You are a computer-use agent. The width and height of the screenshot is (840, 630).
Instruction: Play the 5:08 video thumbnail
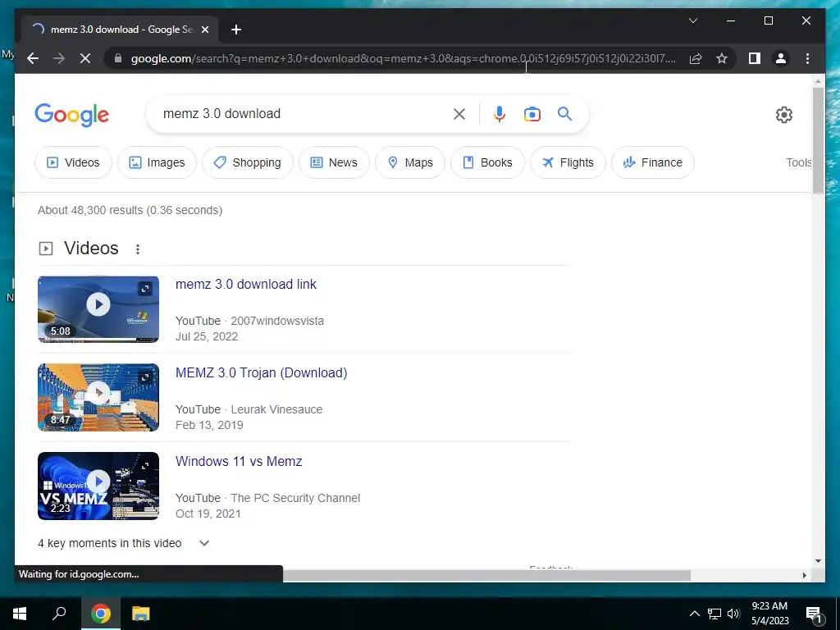click(98, 309)
